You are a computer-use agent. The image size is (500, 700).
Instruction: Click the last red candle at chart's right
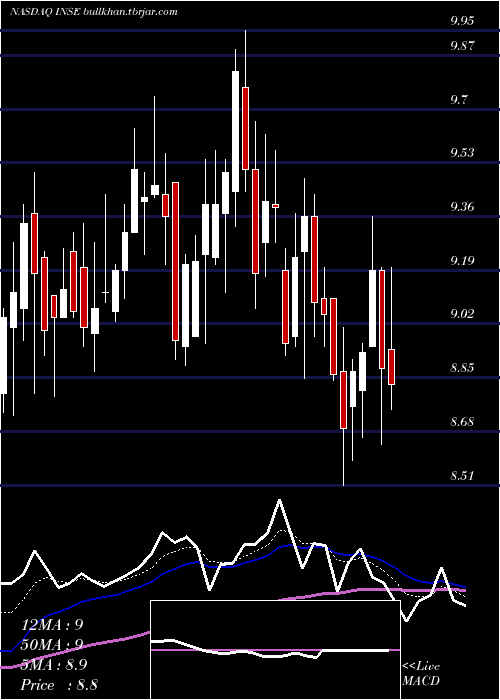[392, 367]
